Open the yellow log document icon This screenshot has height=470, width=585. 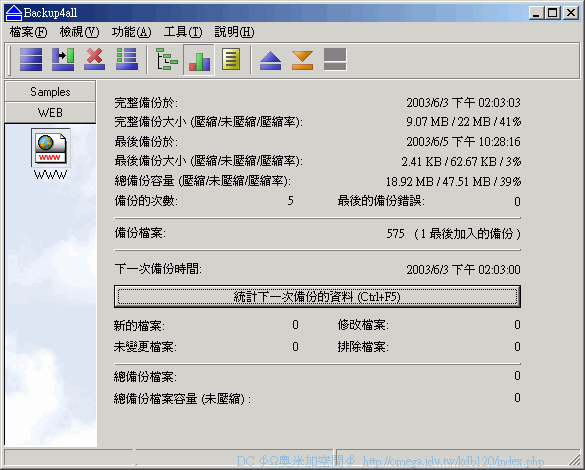point(231,60)
